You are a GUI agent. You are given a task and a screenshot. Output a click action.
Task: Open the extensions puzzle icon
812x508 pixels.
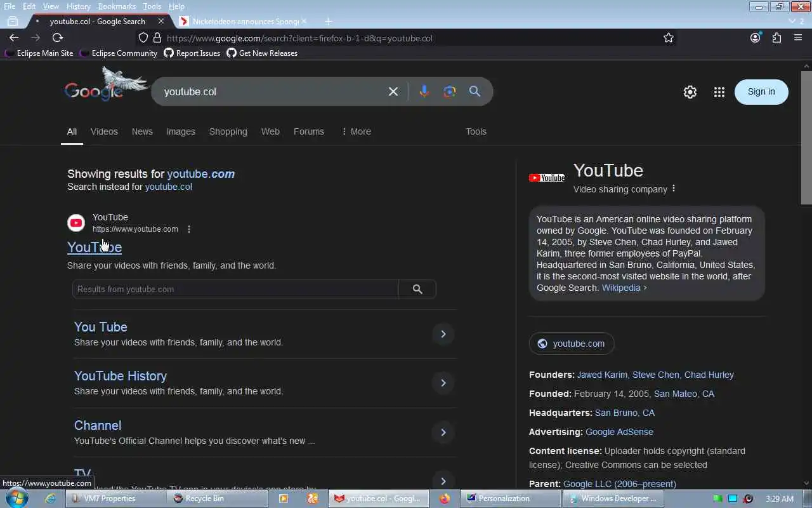[776, 38]
